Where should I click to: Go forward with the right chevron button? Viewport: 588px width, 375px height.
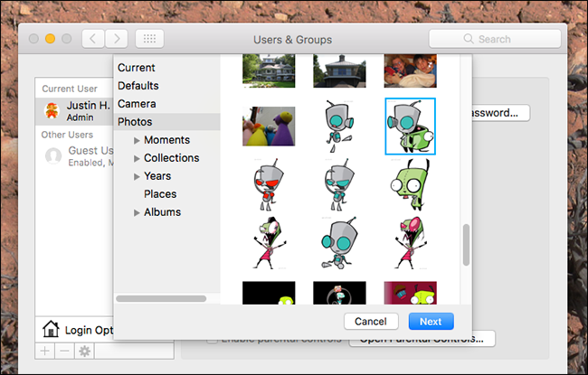[117, 39]
